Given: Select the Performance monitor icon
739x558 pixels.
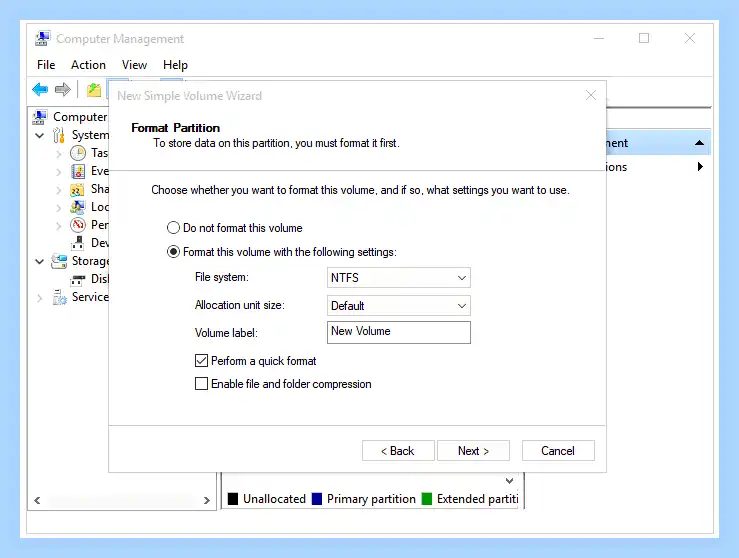Looking at the screenshot, I should pos(78,225).
